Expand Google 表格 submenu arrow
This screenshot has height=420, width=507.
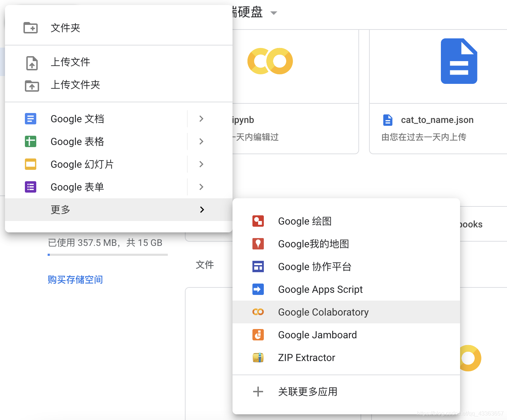click(x=201, y=141)
